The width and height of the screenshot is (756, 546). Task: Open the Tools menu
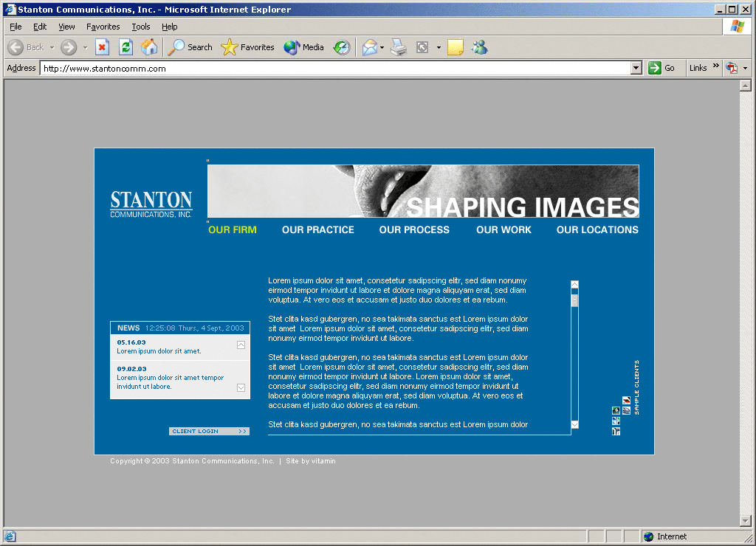coord(140,27)
